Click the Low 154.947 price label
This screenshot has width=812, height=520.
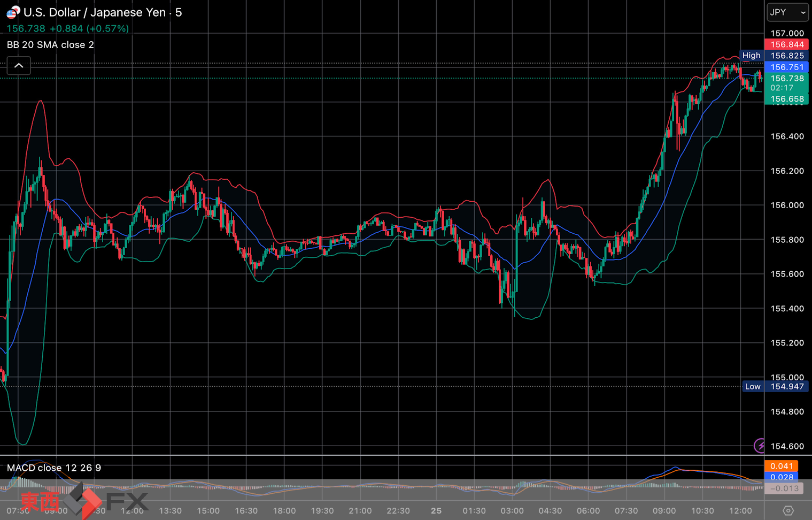click(x=787, y=386)
